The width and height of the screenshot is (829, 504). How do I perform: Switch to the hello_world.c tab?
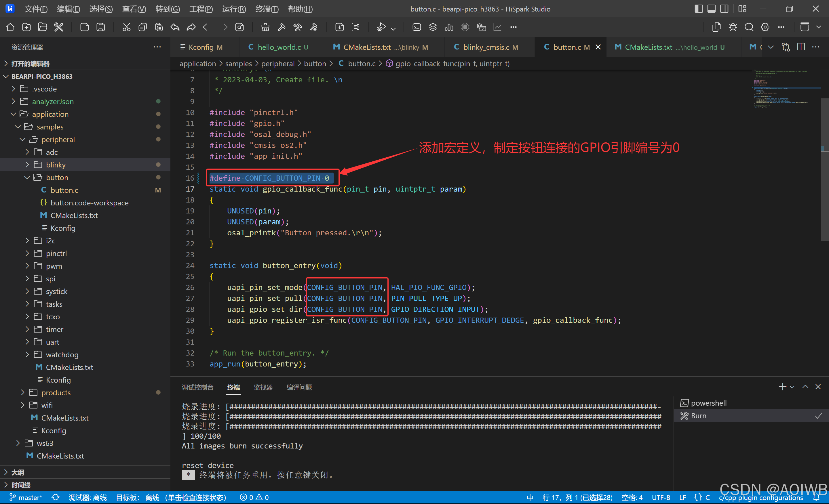279,47
